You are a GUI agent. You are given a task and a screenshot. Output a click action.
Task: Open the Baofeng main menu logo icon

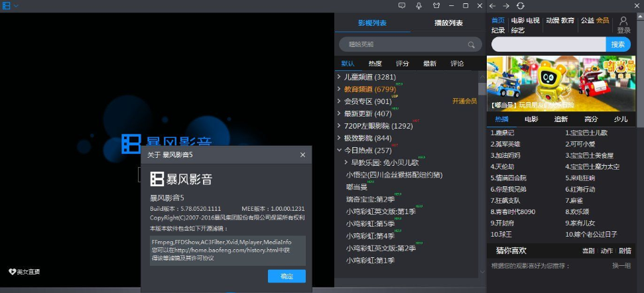coord(6,6)
